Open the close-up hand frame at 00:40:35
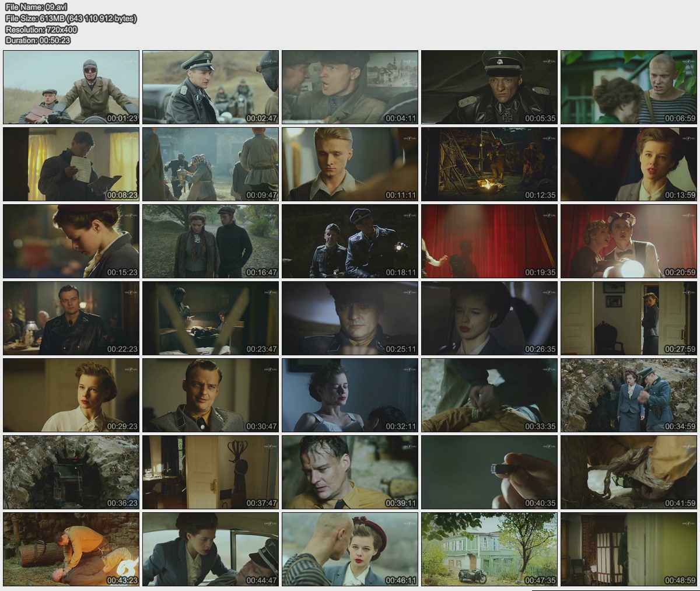 (489, 472)
